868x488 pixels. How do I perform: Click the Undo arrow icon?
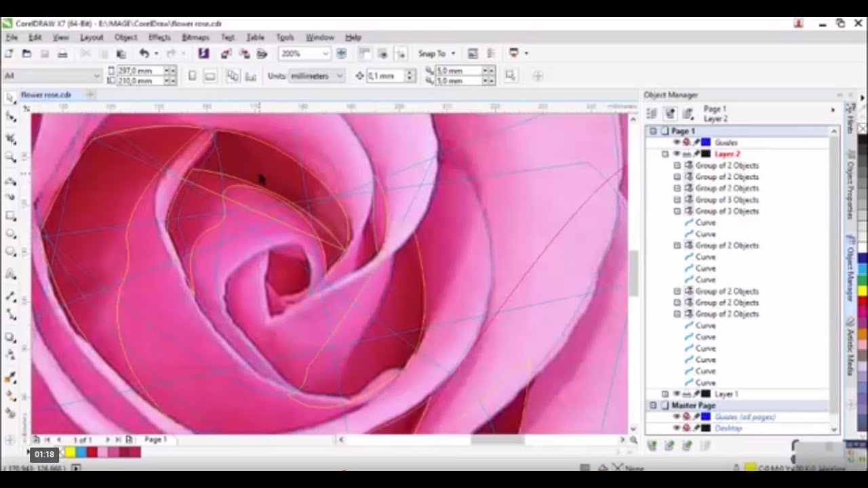(144, 54)
